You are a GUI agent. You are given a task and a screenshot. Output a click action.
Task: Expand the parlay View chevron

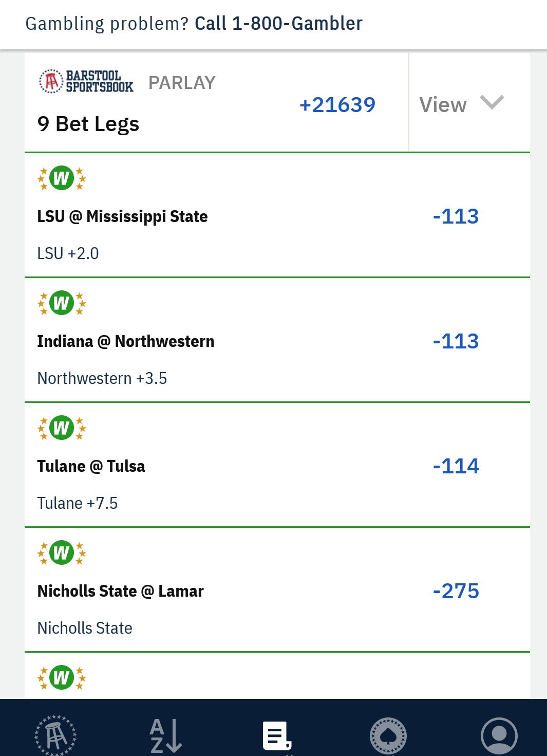click(x=492, y=102)
